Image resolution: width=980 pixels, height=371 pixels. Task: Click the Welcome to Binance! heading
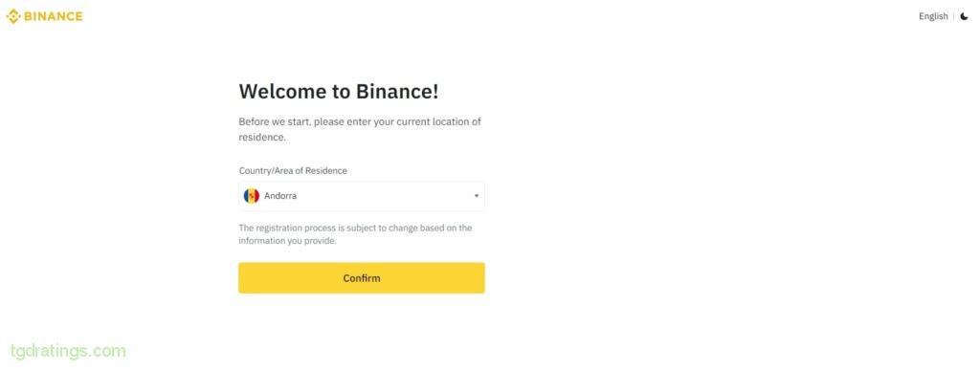tap(339, 91)
